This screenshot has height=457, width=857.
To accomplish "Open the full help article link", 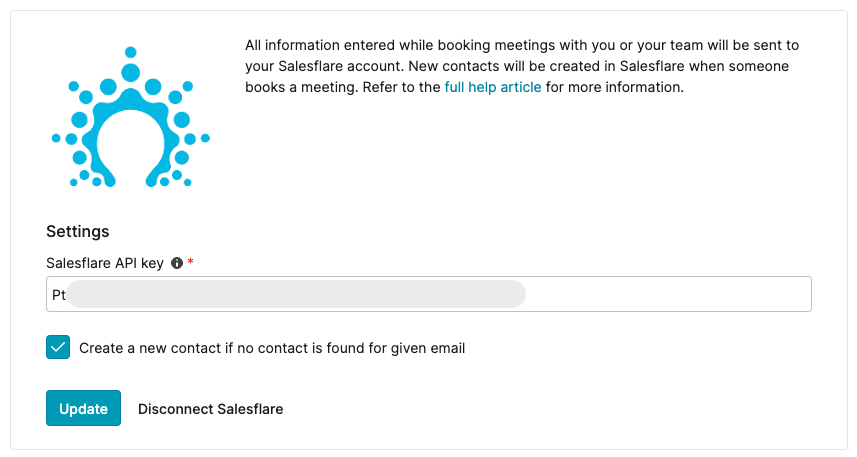I will coord(492,87).
